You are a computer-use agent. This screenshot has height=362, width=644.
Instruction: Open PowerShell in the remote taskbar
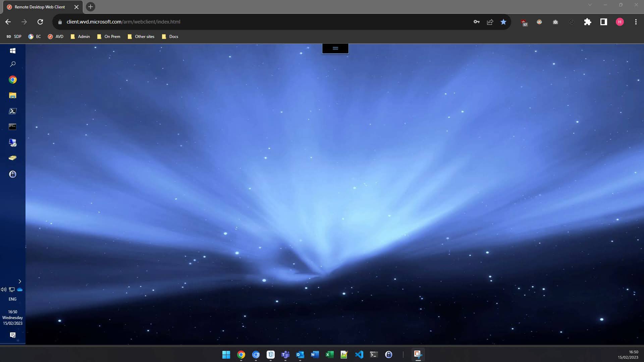click(x=13, y=111)
